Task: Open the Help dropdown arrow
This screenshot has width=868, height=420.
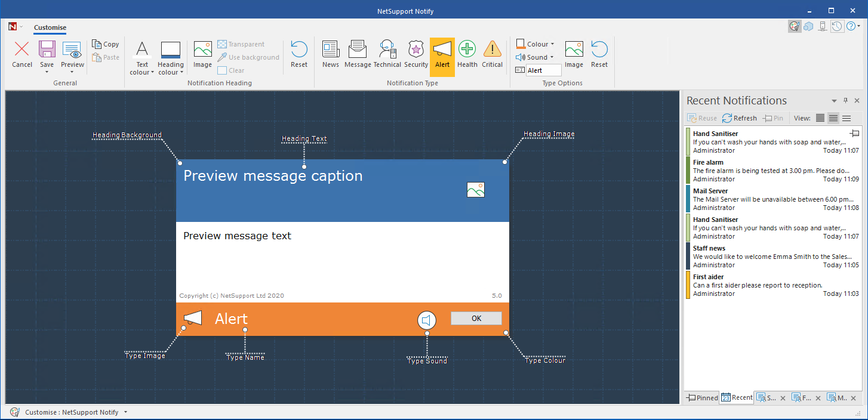Action: coord(858,26)
